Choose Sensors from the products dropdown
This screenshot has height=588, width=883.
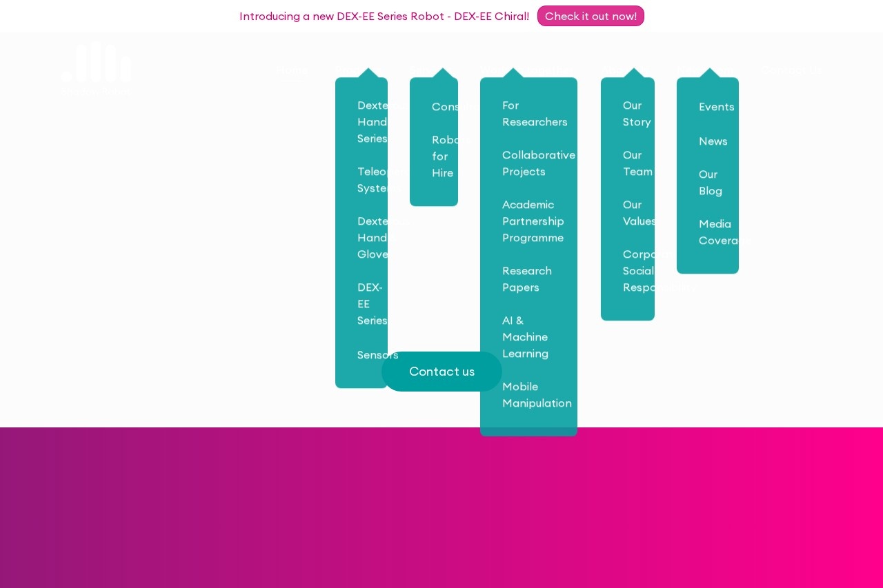(x=377, y=355)
